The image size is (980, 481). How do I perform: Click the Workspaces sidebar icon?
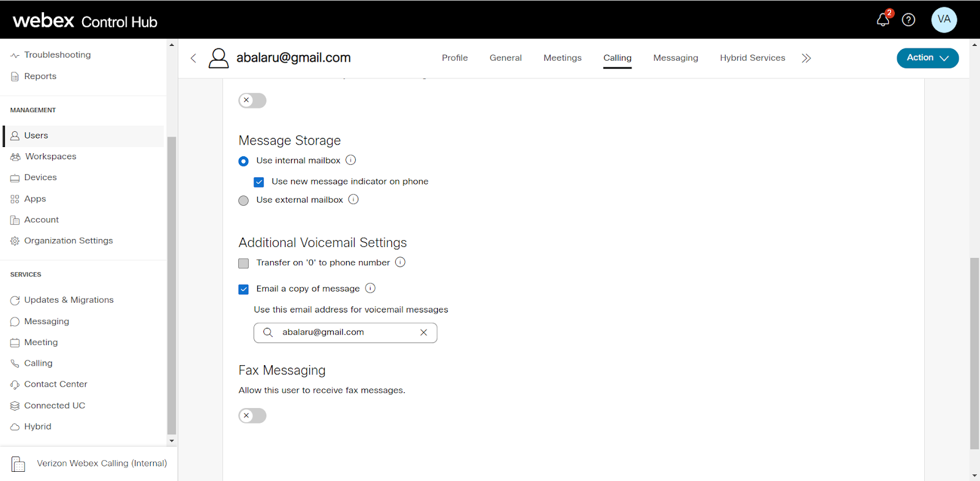point(15,157)
